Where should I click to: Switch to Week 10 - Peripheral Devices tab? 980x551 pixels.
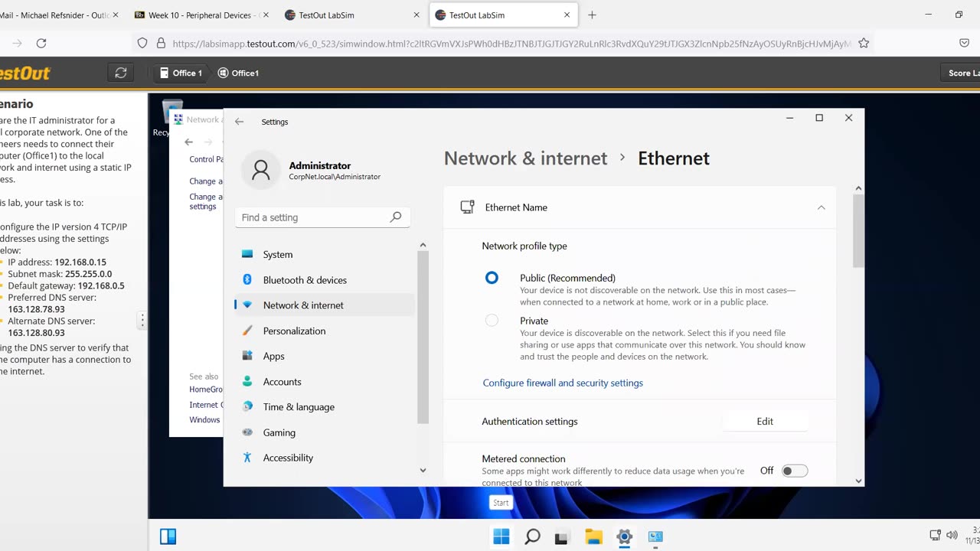(x=200, y=15)
